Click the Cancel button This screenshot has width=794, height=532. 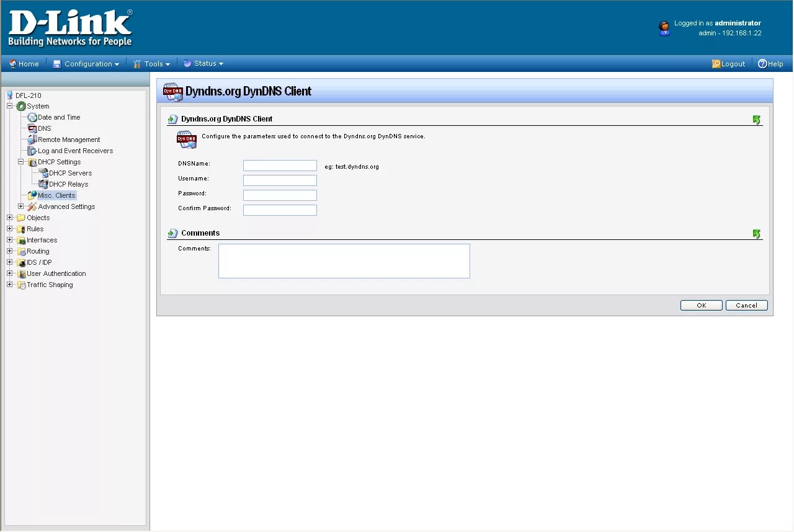(747, 305)
